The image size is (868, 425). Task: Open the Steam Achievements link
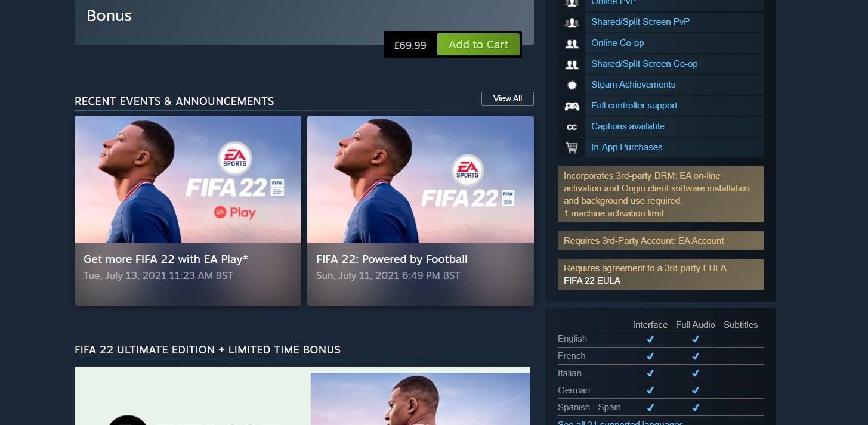click(633, 85)
